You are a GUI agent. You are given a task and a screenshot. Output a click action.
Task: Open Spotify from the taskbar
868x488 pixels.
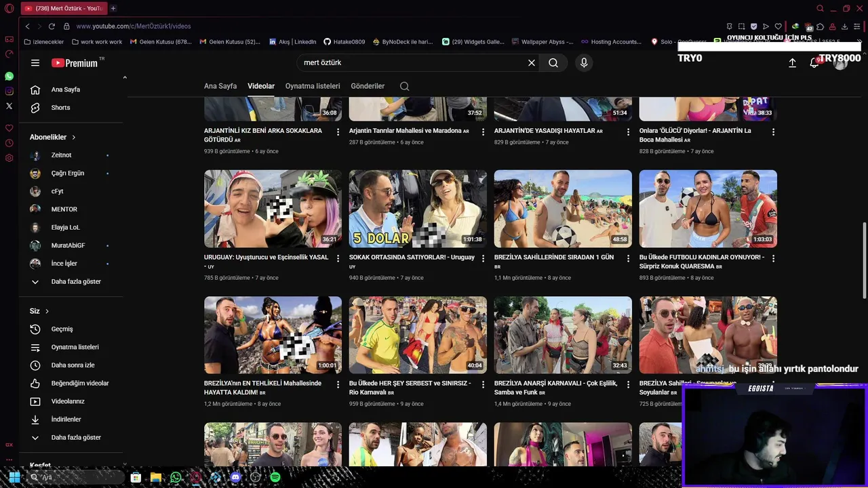click(x=275, y=477)
